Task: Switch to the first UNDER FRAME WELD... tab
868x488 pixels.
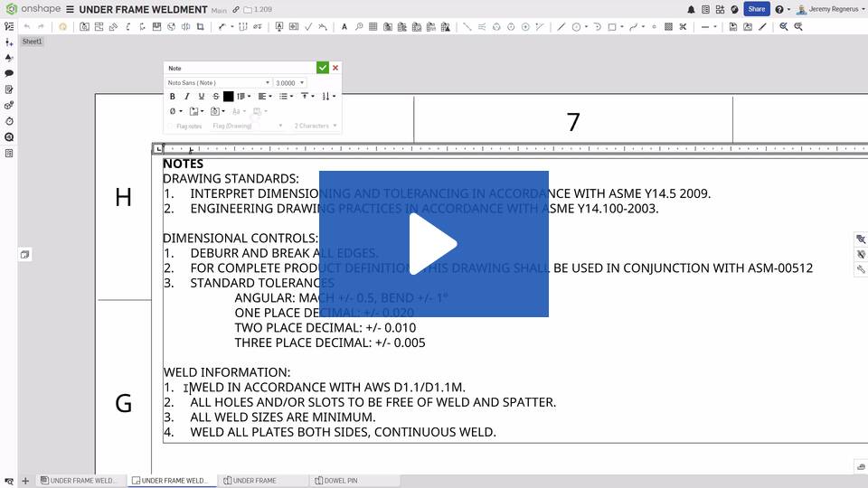Action: [x=80, y=481]
